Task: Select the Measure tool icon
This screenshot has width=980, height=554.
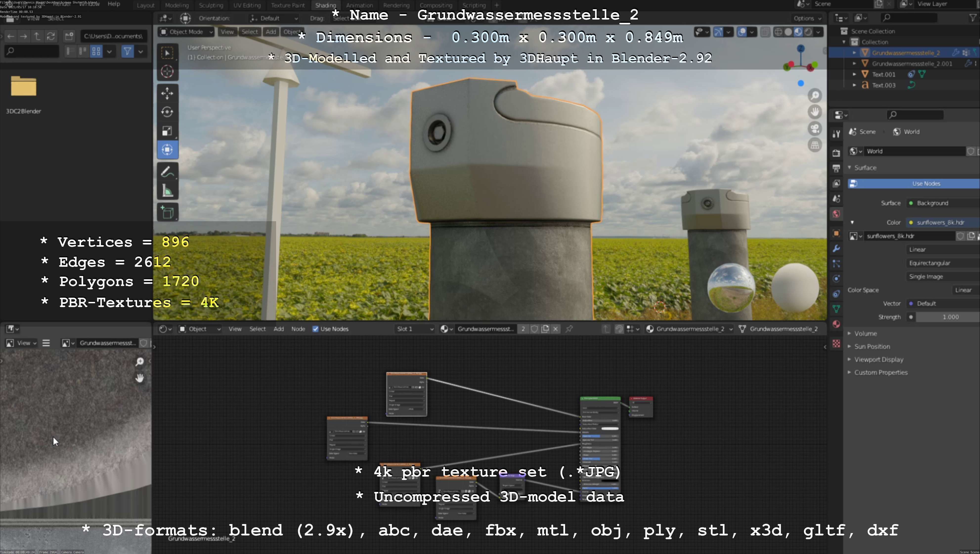Action: click(x=167, y=191)
